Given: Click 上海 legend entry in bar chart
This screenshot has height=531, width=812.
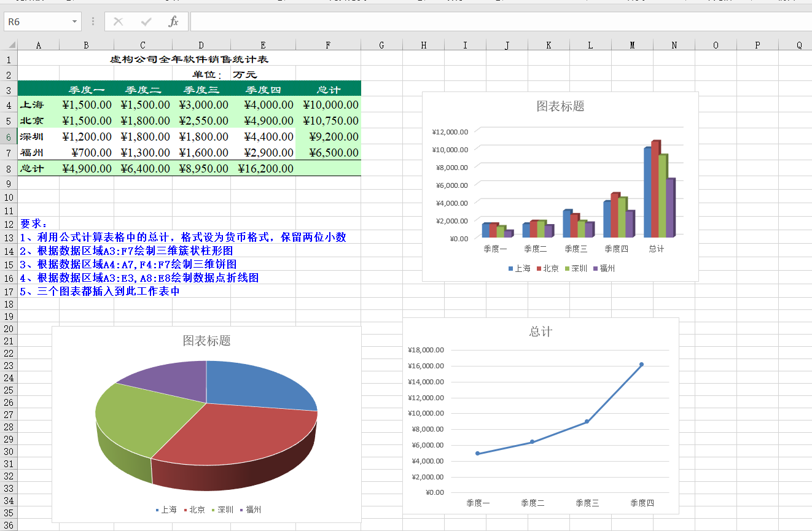Looking at the screenshot, I should (x=519, y=268).
